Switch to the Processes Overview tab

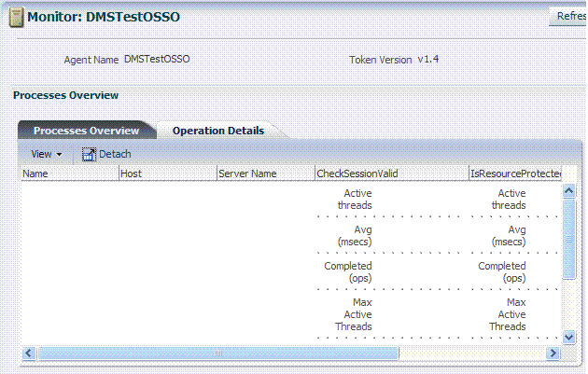click(x=86, y=131)
